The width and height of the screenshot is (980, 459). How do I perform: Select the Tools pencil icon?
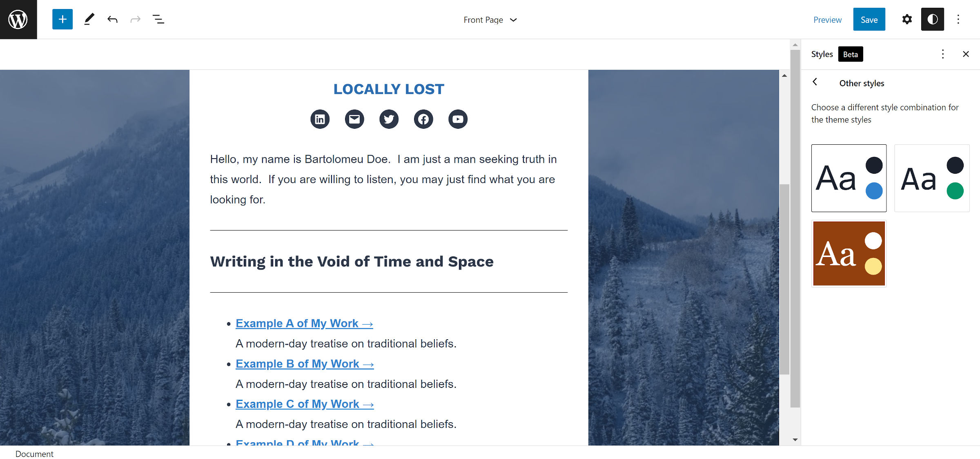[x=89, y=19]
